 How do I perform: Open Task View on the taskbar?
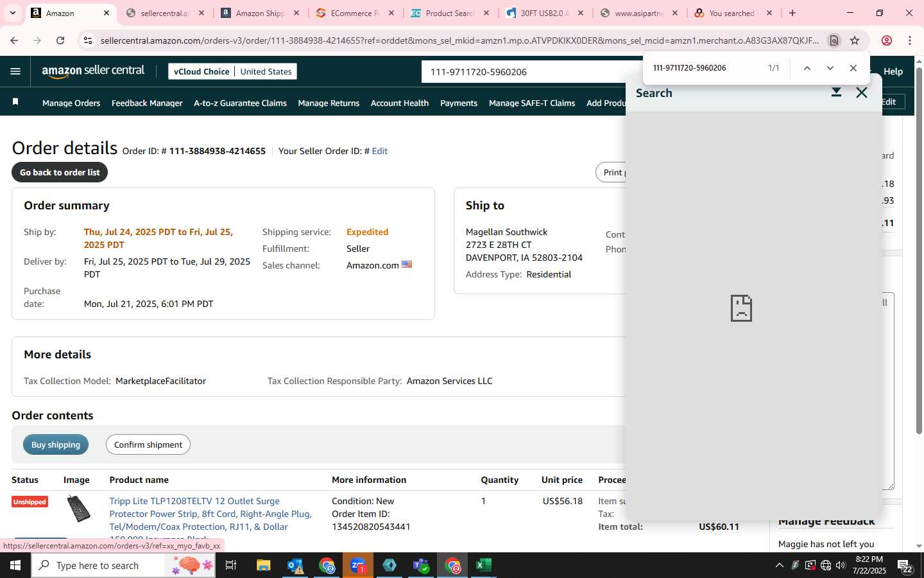(231, 565)
